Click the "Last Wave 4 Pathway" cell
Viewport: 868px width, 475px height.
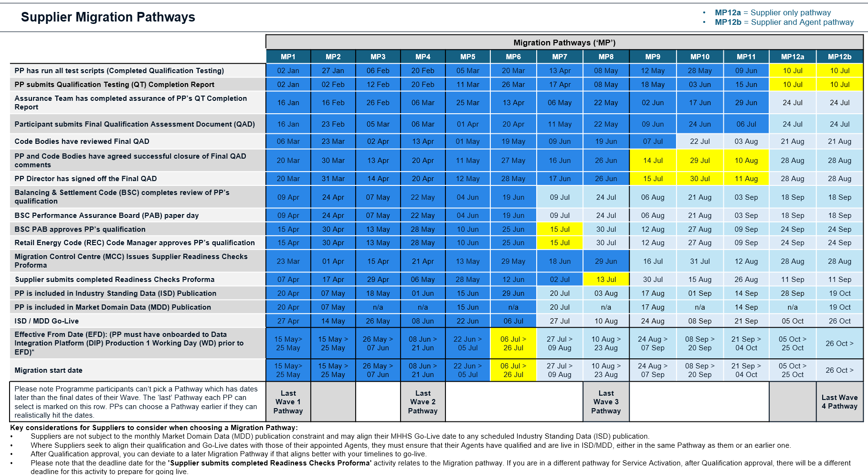[x=840, y=402]
